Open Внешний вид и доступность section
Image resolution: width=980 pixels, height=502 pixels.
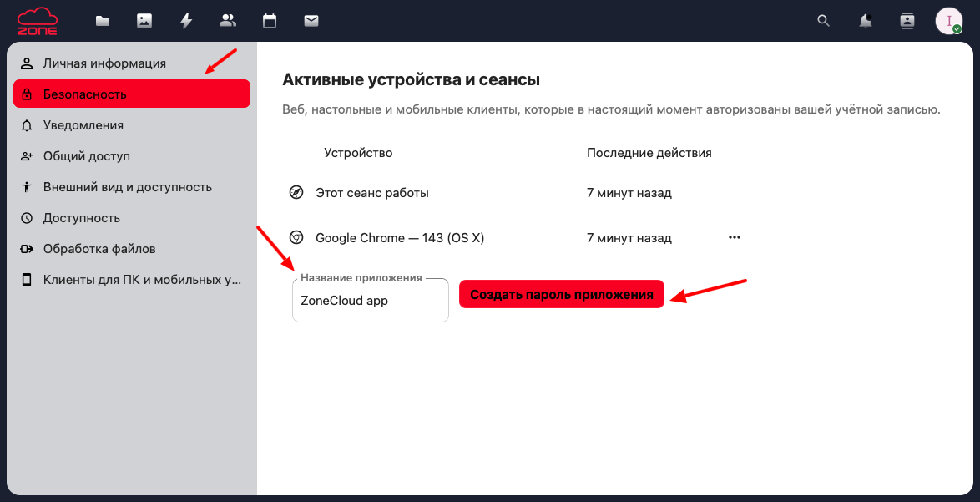(127, 187)
